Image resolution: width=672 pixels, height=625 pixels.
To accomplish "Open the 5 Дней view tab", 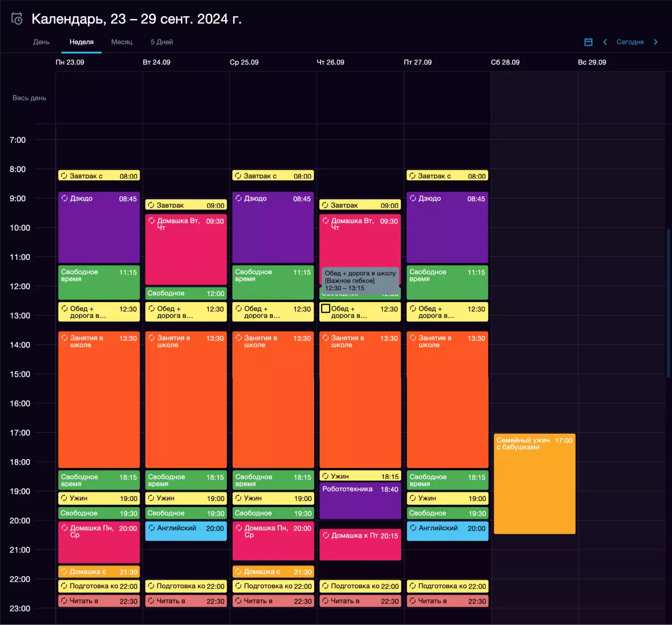I will point(162,42).
